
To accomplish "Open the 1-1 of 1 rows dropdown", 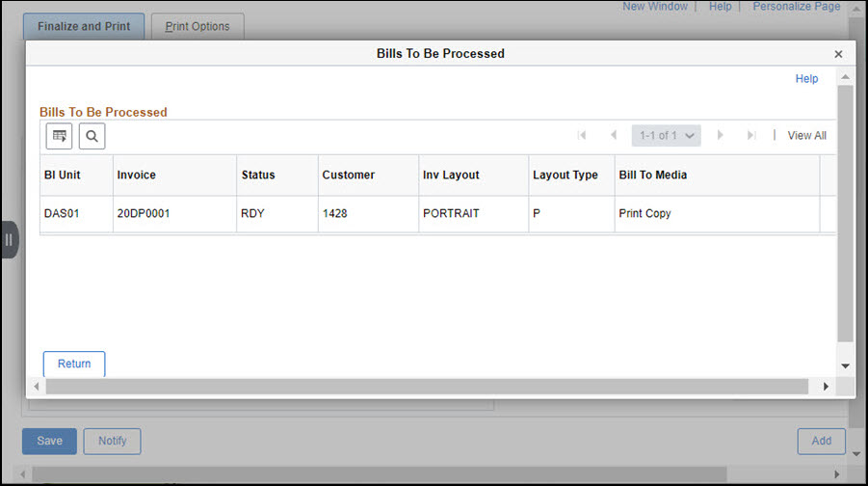I will point(666,136).
